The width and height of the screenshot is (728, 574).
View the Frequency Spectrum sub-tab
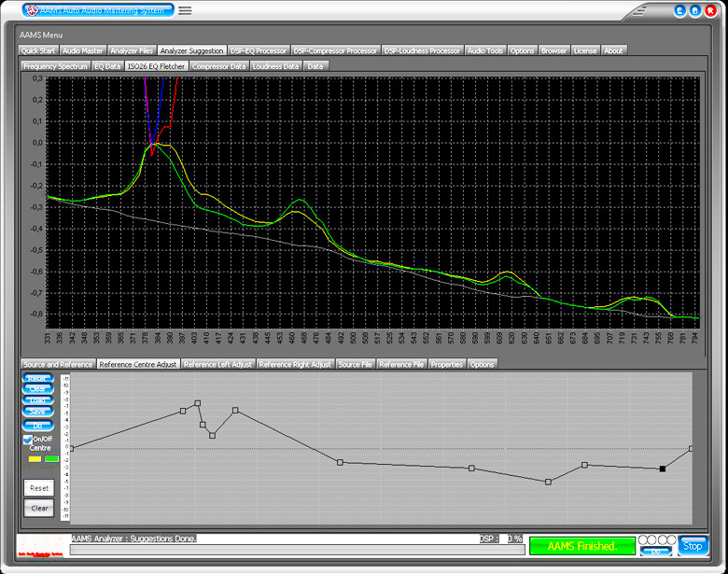pos(55,66)
